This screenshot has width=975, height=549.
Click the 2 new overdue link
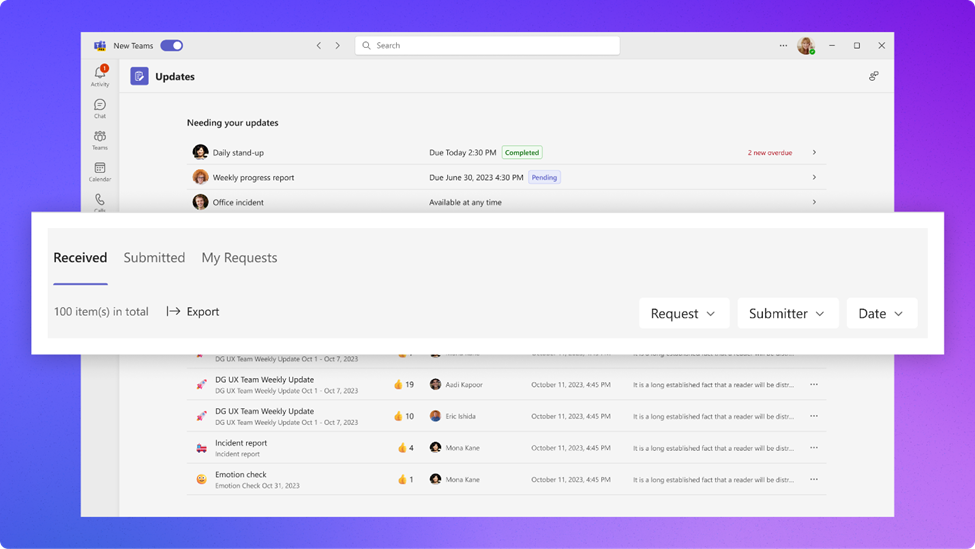[770, 152]
